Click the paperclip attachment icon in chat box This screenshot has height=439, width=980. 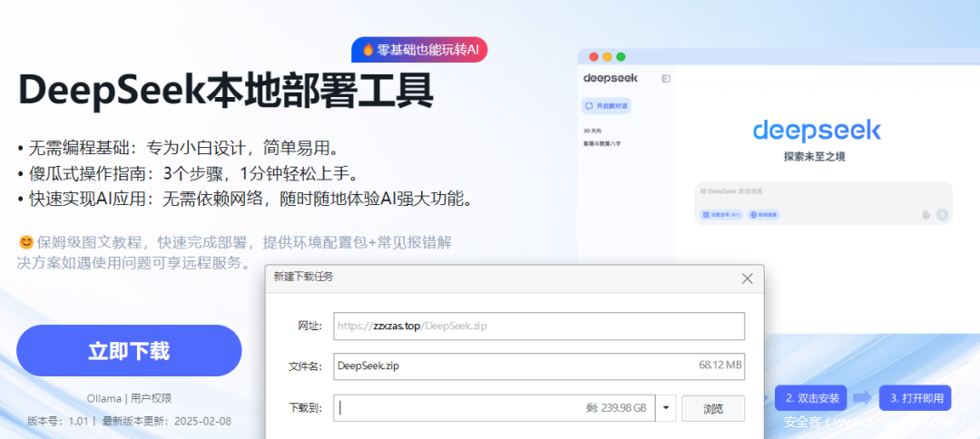pyautogui.click(x=926, y=215)
